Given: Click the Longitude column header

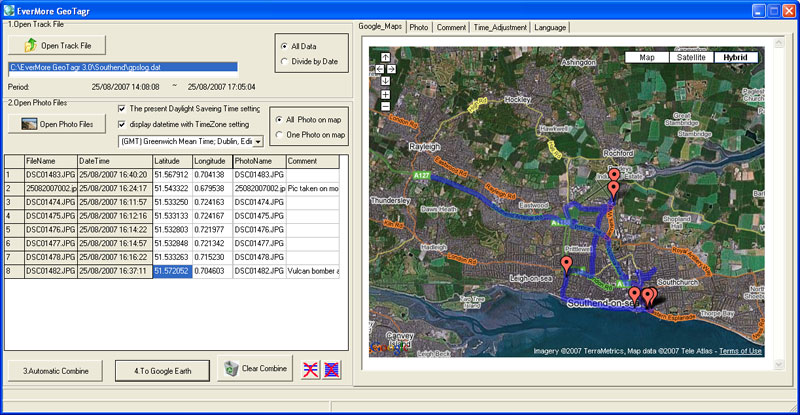Looking at the screenshot, I should pyautogui.click(x=212, y=161).
